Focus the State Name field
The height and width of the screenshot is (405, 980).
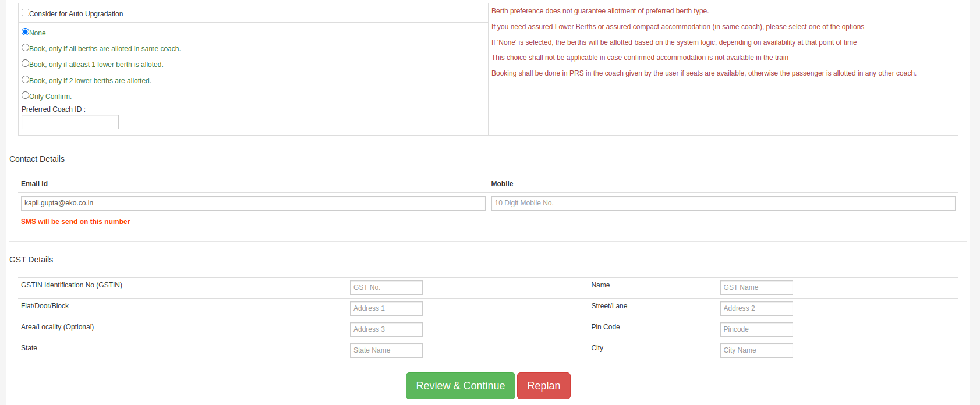tap(385, 350)
